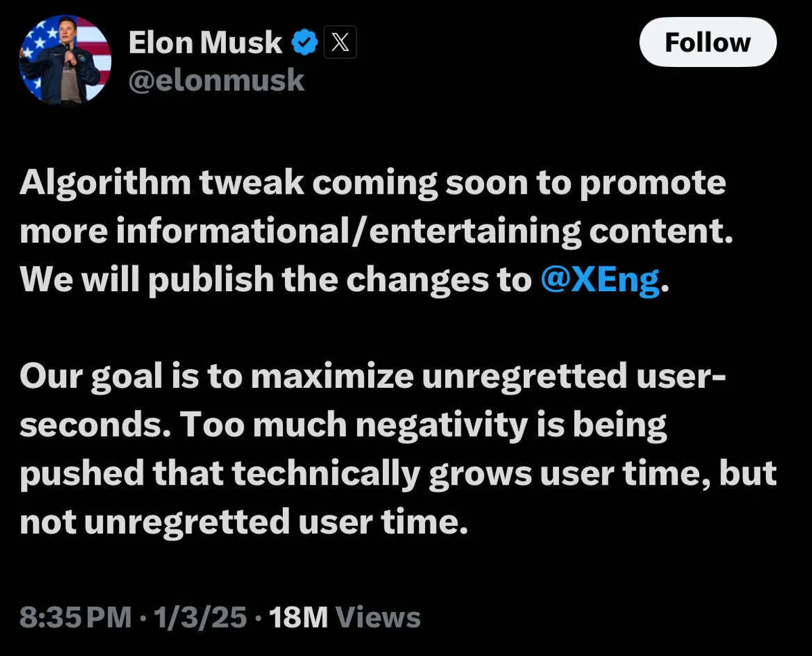
Task: Click the last line "not unregretted user time."
Action: [244, 522]
